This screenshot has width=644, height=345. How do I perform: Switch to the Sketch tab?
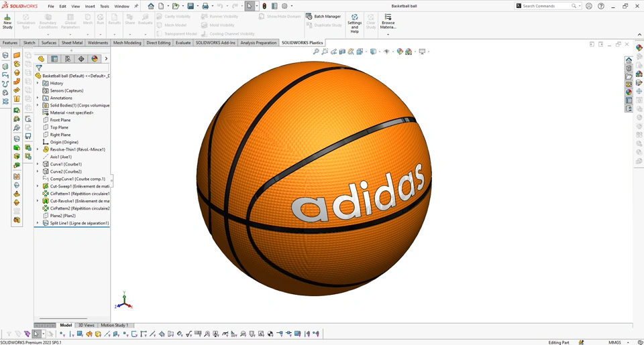(x=29, y=43)
